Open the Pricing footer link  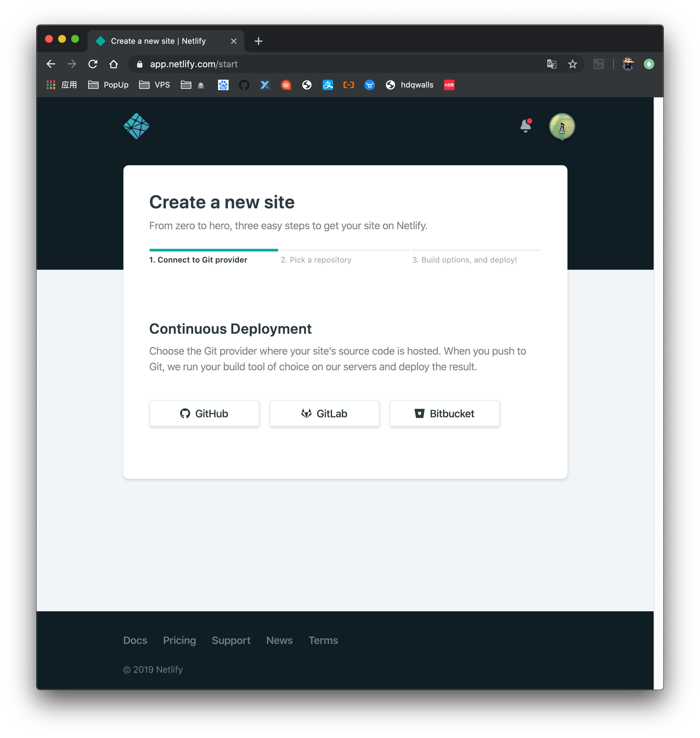point(180,640)
